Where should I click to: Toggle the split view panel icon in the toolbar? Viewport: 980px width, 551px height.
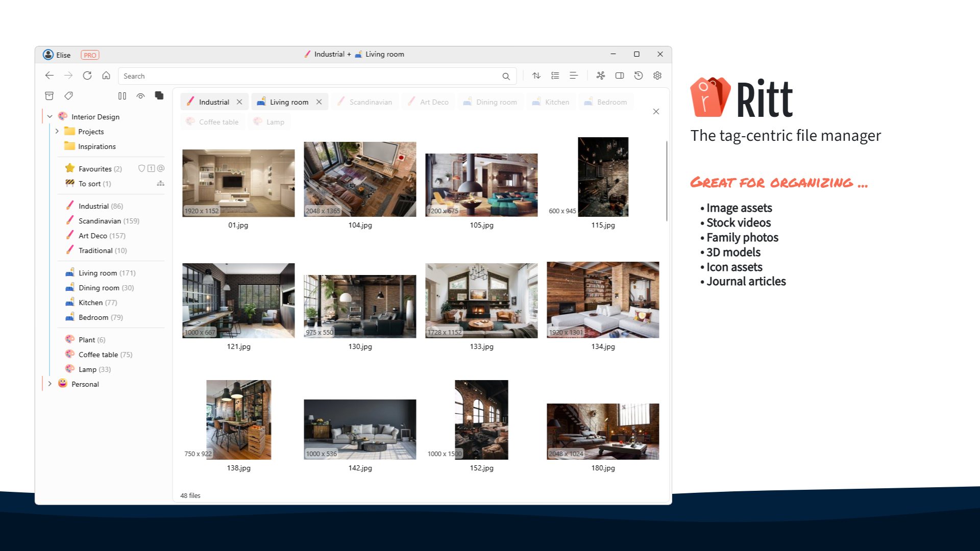pos(620,75)
